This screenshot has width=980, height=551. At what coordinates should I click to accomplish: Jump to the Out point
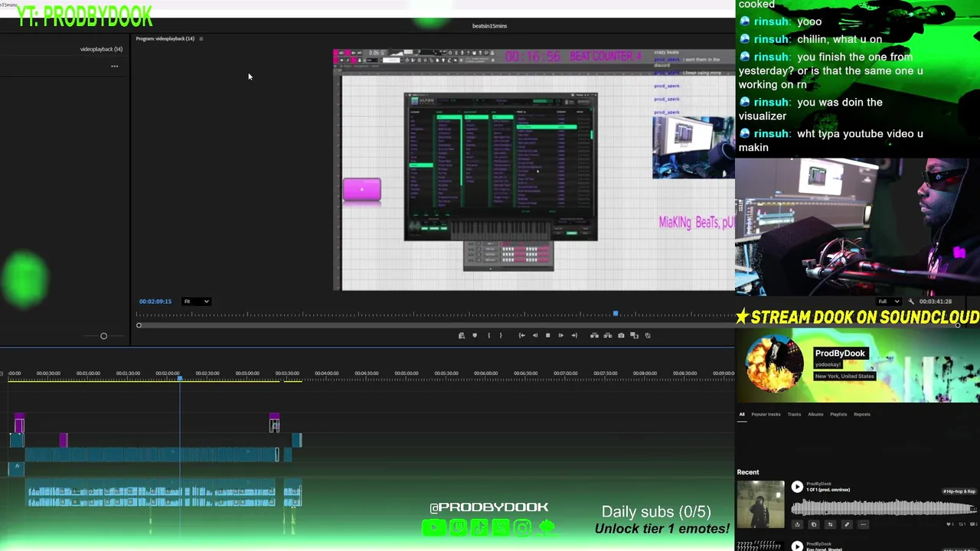click(574, 335)
